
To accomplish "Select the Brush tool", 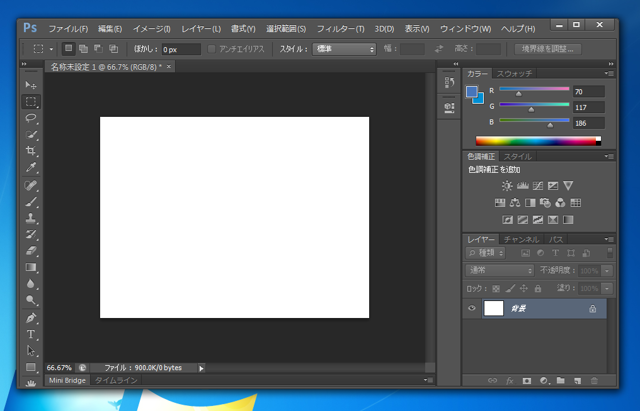I will 31,202.
